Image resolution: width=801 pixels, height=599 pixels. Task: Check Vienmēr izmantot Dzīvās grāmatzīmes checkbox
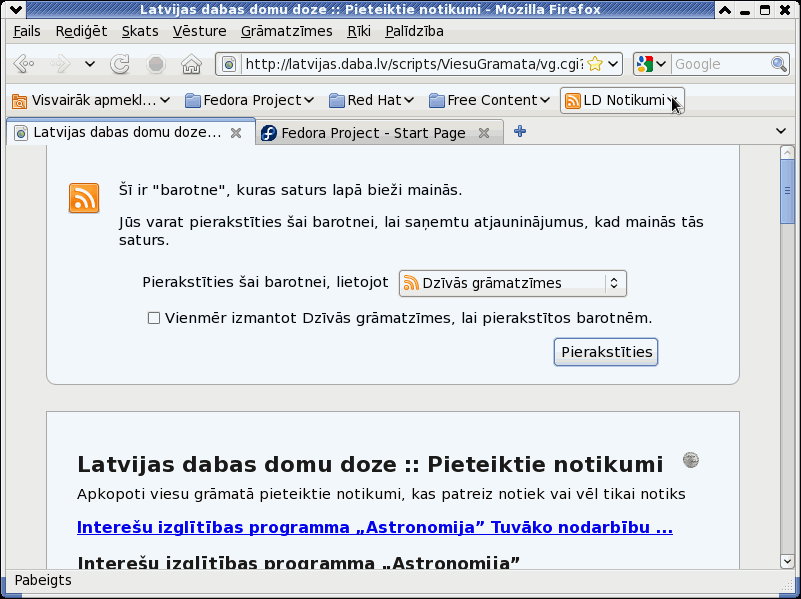click(x=154, y=319)
